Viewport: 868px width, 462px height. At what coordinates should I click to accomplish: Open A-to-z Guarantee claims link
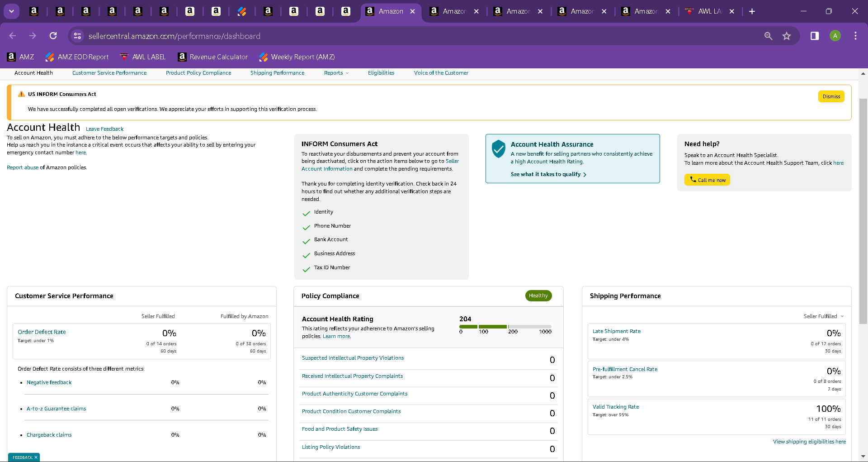[56, 409]
